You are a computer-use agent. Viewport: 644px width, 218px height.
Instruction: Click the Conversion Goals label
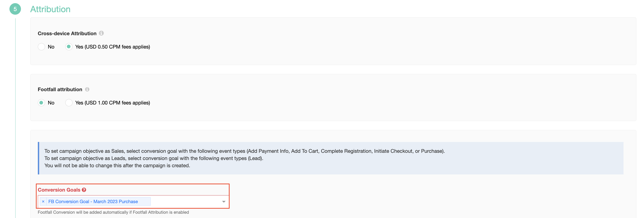coord(59,190)
